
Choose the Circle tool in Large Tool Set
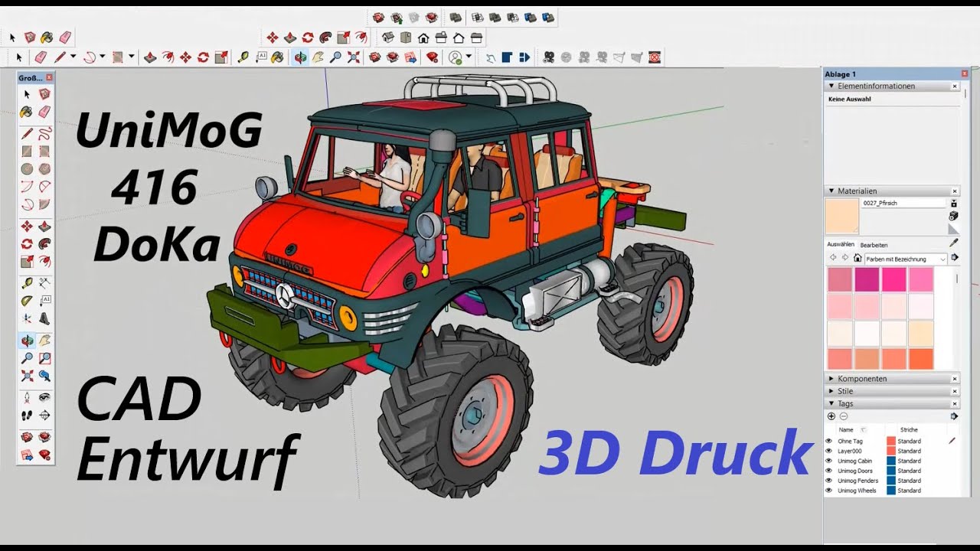click(27, 169)
